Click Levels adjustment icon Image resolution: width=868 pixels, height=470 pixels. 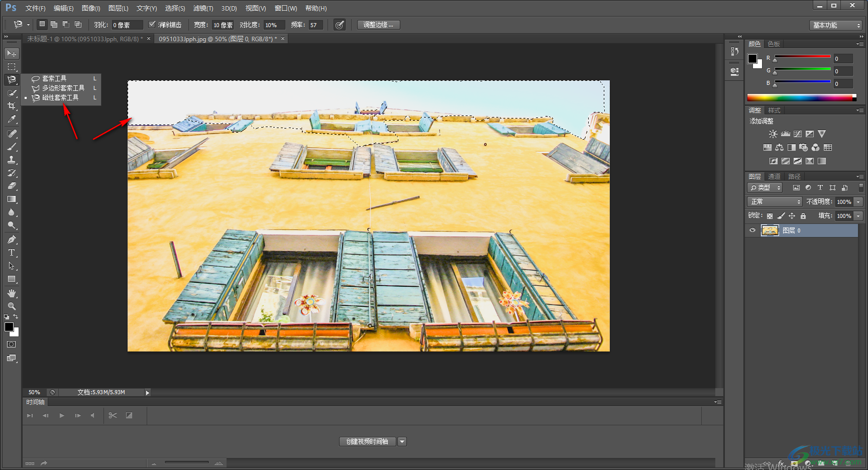click(786, 134)
